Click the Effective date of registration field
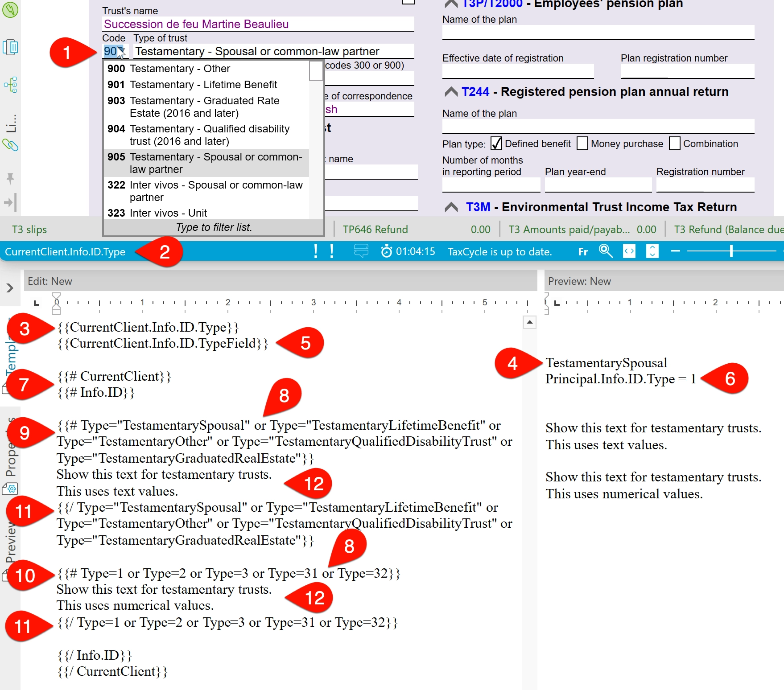This screenshot has height=690, width=784. 518,71
